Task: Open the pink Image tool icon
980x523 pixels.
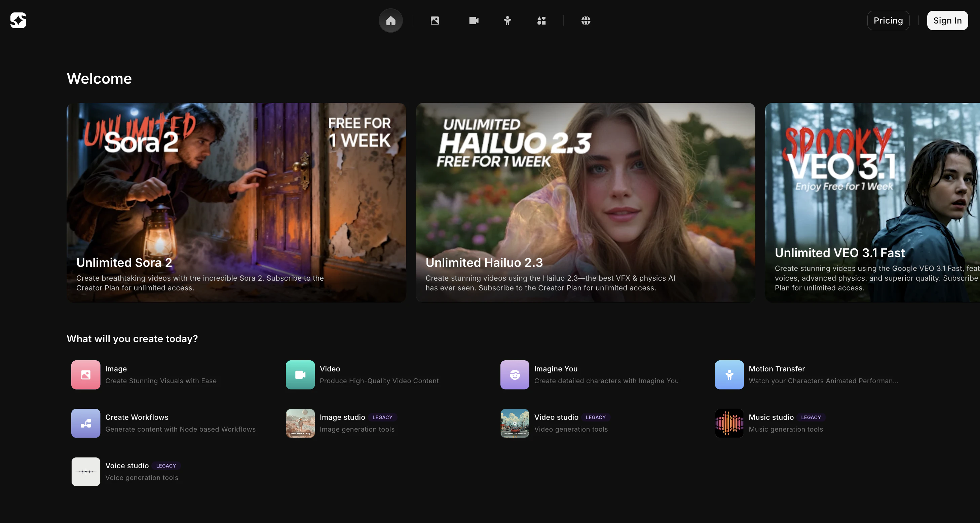Action: [86, 375]
